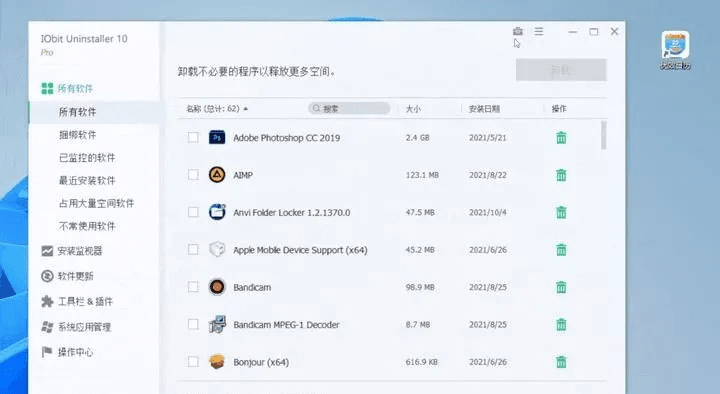Click the program list vertical scrollbar
The height and width of the screenshot is (394, 720).
(603, 135)
